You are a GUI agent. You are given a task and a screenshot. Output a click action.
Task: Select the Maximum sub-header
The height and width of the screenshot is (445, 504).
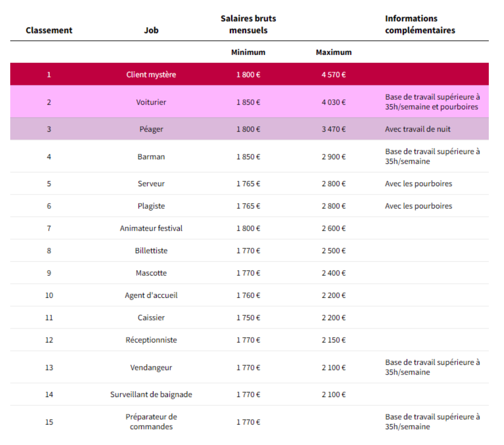(x=334, y=52)
